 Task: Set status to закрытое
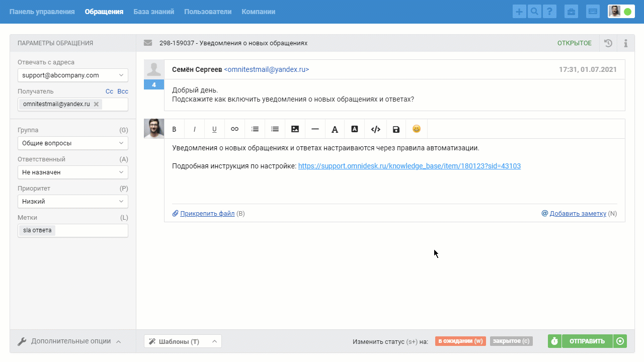(511, 341)
